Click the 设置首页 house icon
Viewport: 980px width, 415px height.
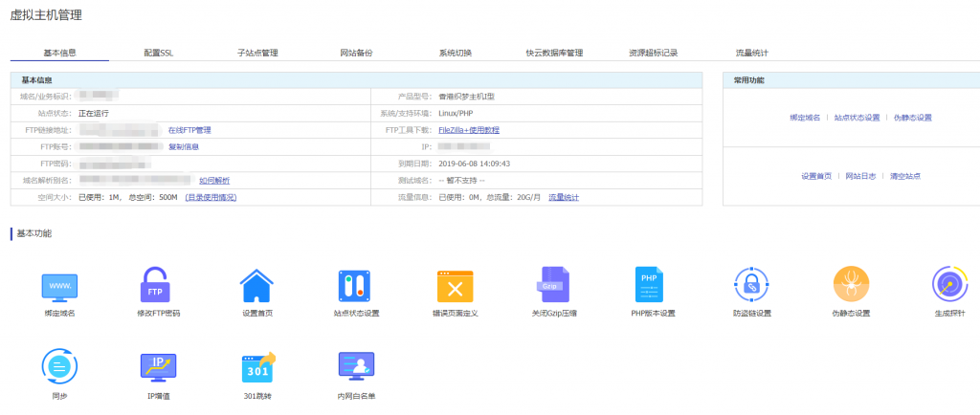(x=256, y=286)
